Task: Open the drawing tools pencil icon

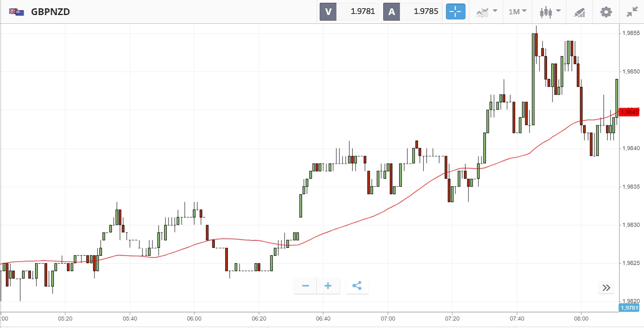Action: pyautogui.click(x=580, y=12)
